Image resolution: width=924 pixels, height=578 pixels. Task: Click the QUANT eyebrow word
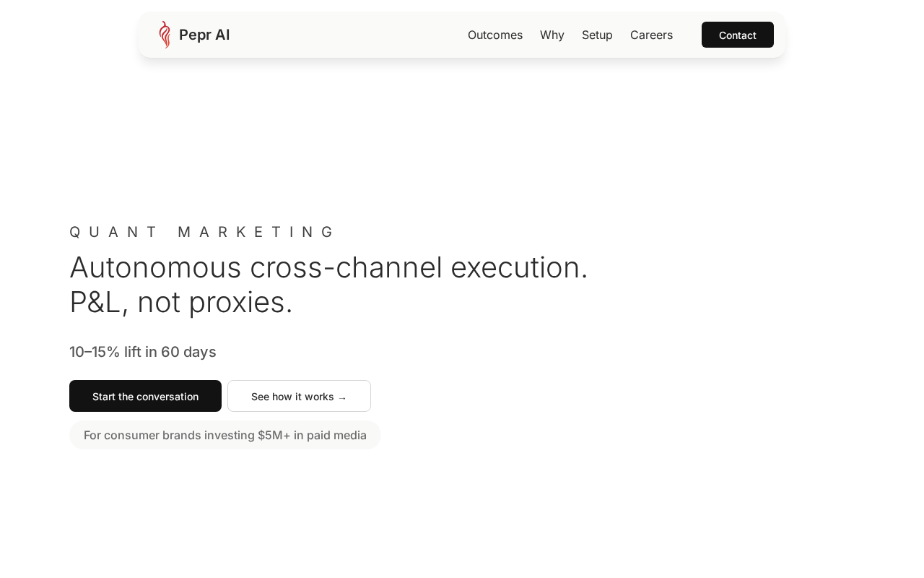(x=113, y=232)
